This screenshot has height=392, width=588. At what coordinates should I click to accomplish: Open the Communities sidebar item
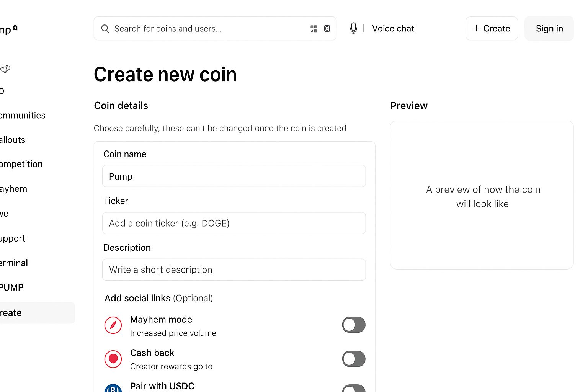(x=23, y=116)
